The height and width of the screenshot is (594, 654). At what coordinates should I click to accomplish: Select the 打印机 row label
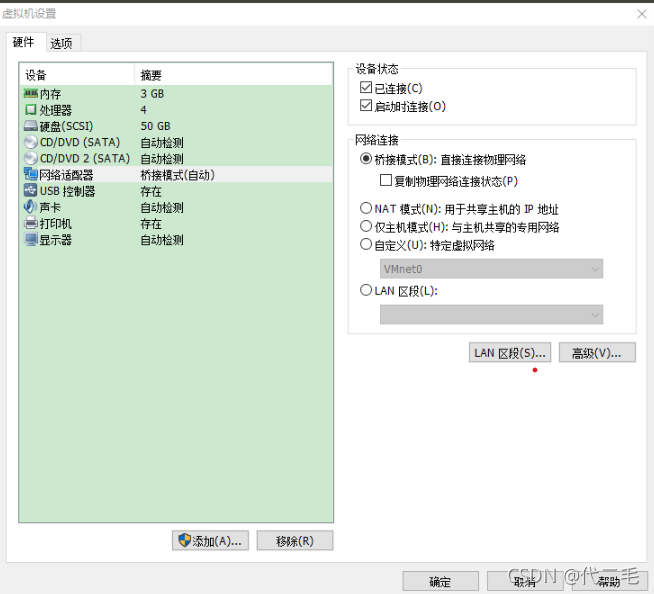pyautogui.click(x=56, y=224)
